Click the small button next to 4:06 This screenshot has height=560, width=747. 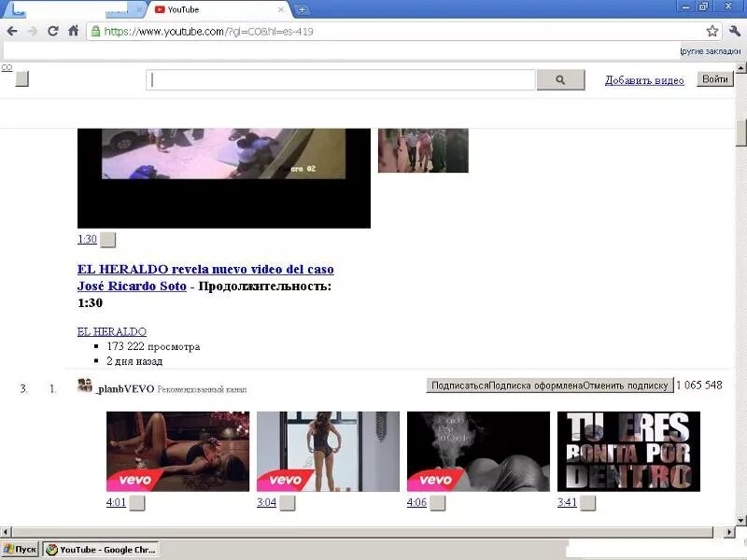(x=438, y=503)
